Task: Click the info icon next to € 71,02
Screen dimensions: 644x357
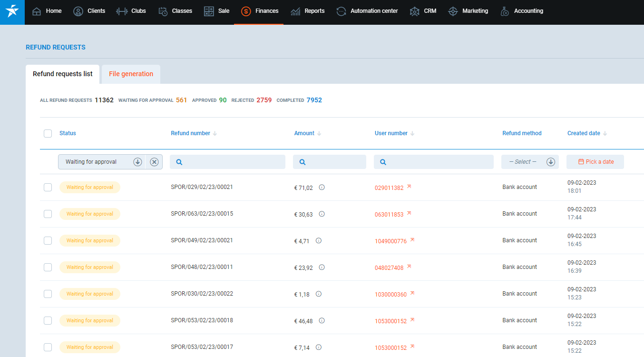Action: [322, 188]
